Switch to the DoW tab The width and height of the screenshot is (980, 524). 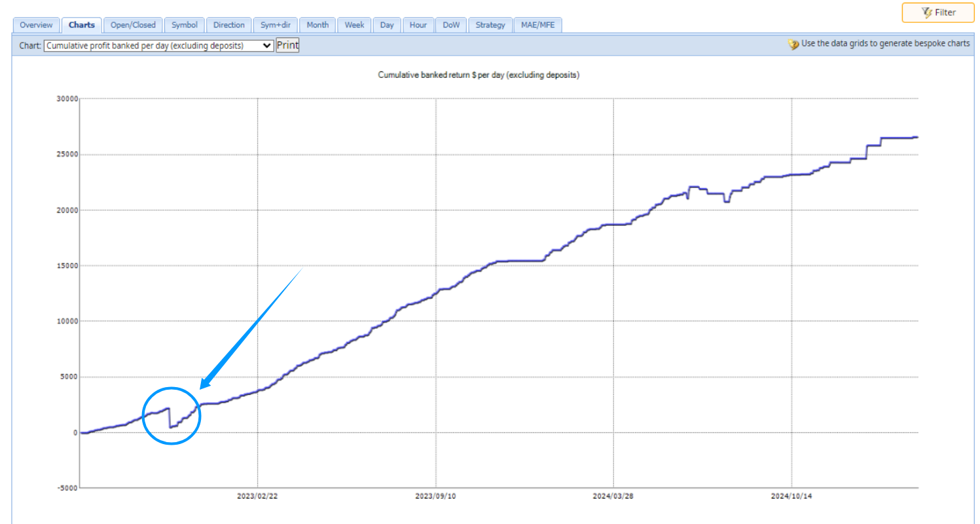(451, 25)
